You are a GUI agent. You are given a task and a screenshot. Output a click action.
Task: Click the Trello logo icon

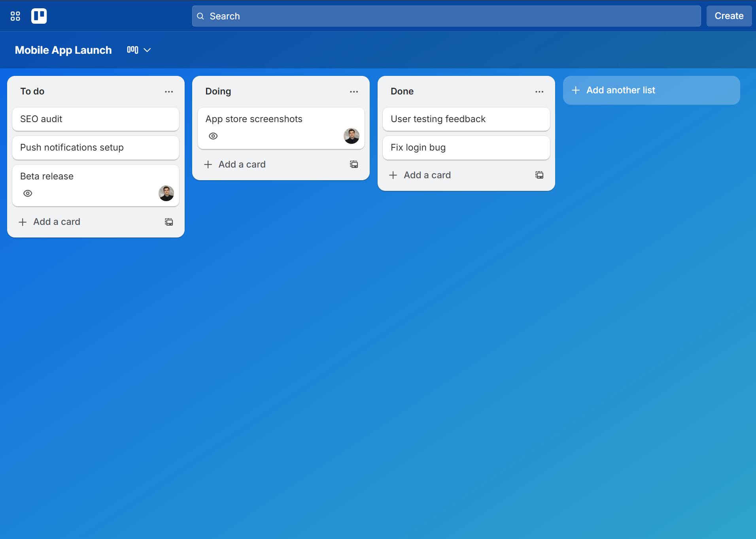pos(39,16)
